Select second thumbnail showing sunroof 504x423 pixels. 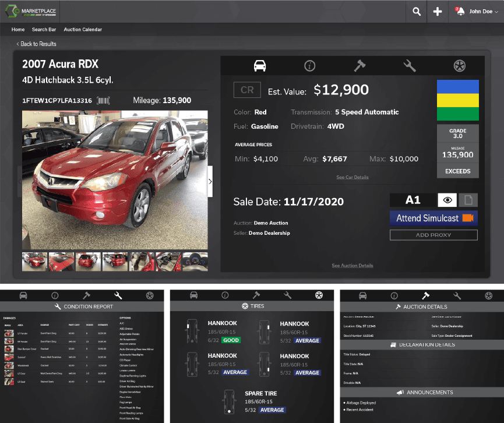[x=61, y=262]
